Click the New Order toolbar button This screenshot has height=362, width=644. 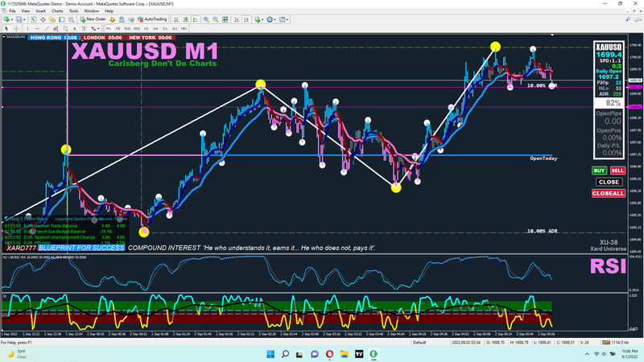pos(93,18)
